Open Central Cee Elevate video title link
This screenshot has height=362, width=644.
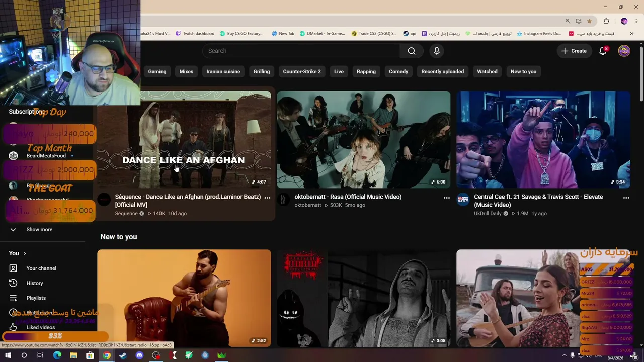point(538,201)
